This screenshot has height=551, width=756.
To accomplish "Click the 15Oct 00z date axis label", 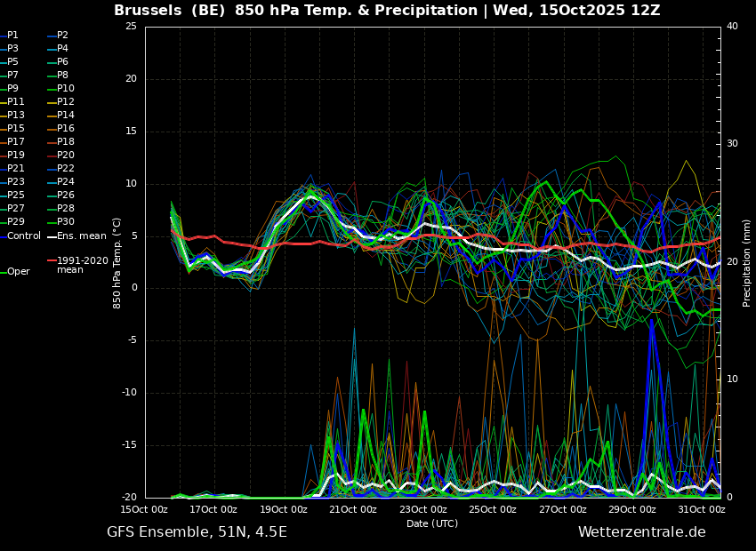I will [144, 509].
